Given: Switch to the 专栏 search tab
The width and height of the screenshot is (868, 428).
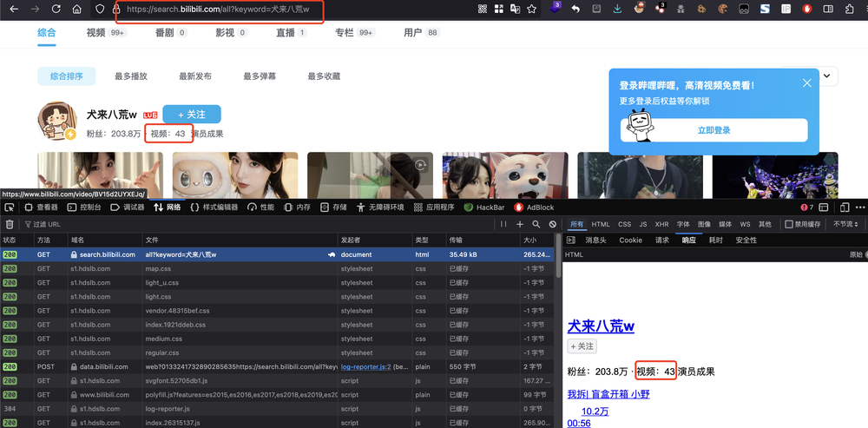Looking at the screenshot, I should 355,33.
